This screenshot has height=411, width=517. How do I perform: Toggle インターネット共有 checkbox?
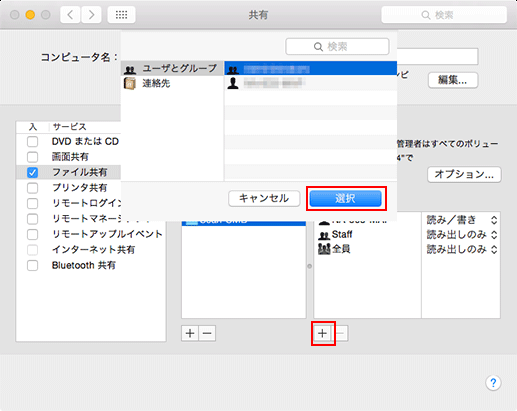click(x=32, y=250)
